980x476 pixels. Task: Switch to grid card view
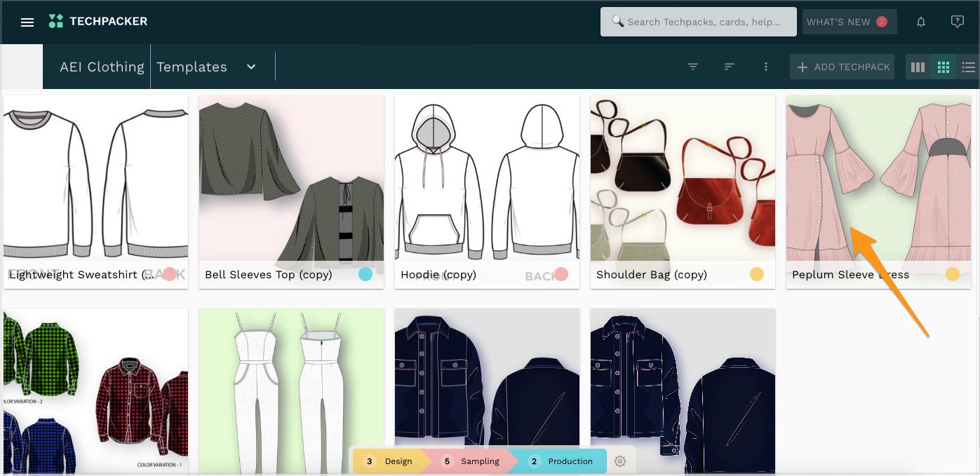click(x=944, y=67)
